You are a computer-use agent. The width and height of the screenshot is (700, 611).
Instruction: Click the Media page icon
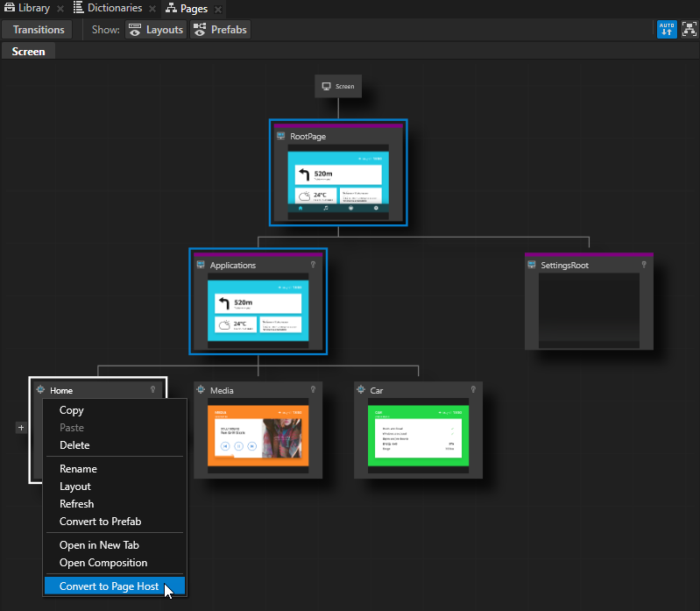pos(201,390)
